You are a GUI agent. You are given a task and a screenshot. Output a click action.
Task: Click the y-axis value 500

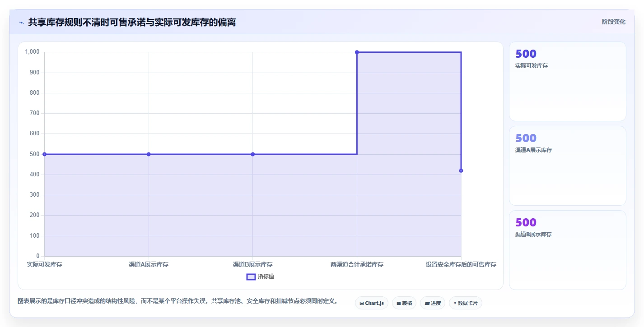pyautogui.click(x=35, y=154)
